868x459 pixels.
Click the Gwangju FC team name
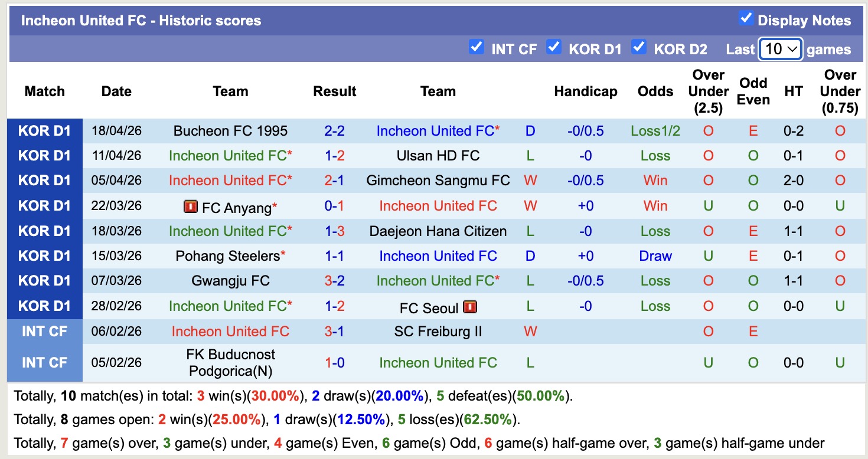pyautogui.click(x=230, y=280)
